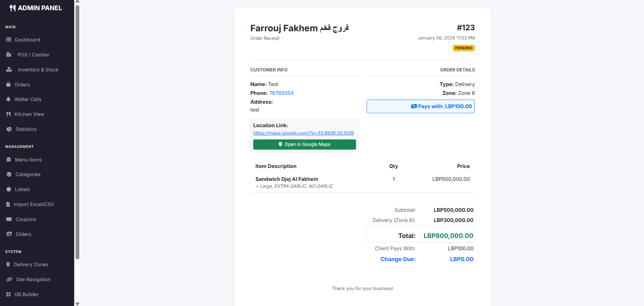Click the Waiter Calls bell icon
The image size is (644, 306).
pyautogui.click(x=9, y=99)
